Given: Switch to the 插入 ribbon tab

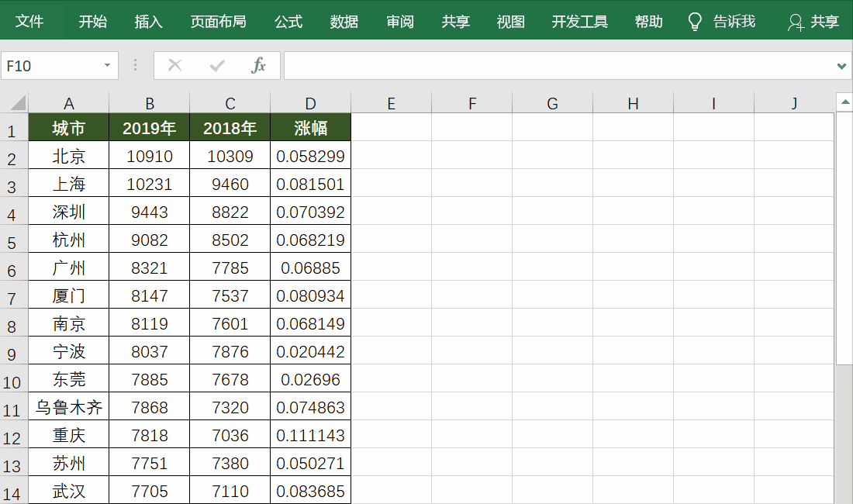Looking at the screenshot, I should pyautogui.click(x=149, y=21).
